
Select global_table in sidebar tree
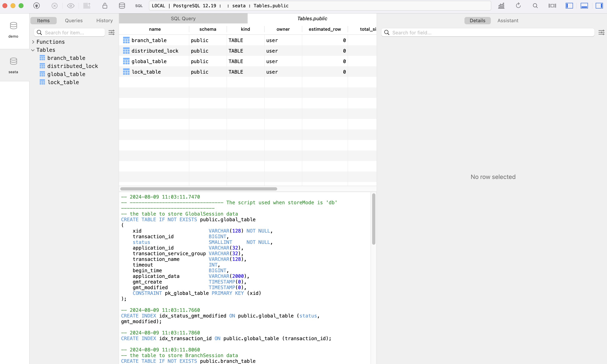pos(66,74)
